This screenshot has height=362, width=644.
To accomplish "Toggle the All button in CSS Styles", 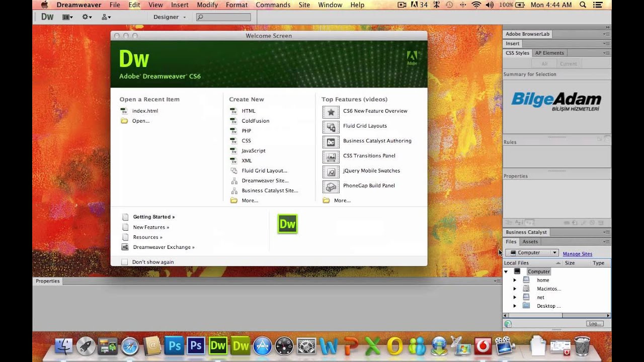I will click(544, 64).
